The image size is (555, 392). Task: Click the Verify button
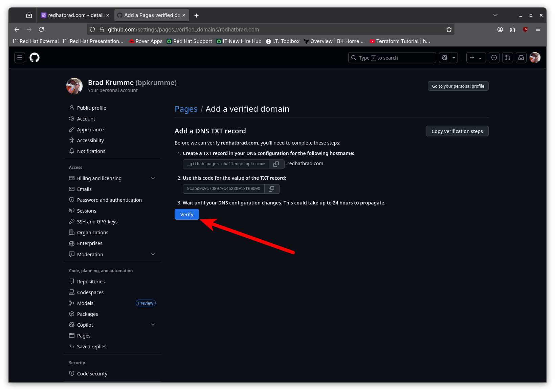tap(187, 214)
